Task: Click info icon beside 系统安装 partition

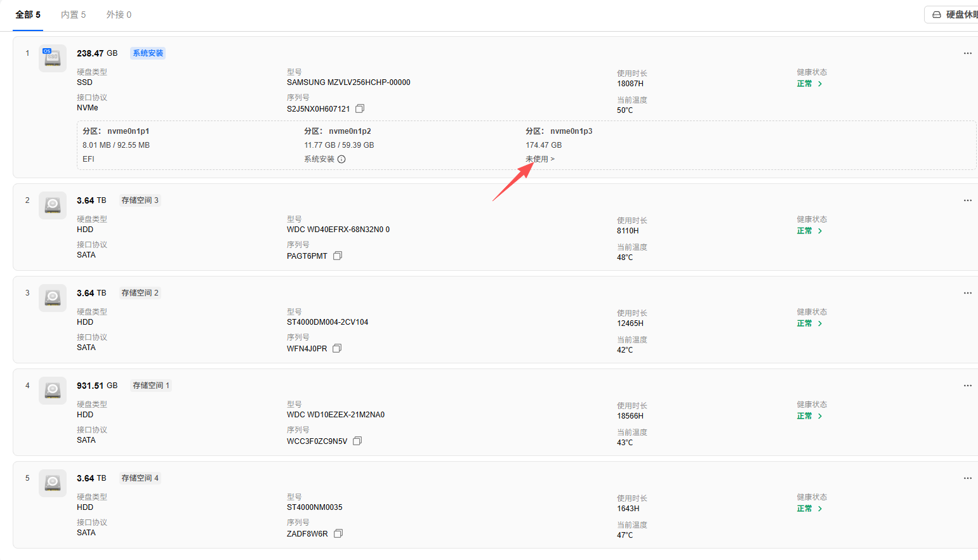Action: pyautogui.click(x=341, y=159)
